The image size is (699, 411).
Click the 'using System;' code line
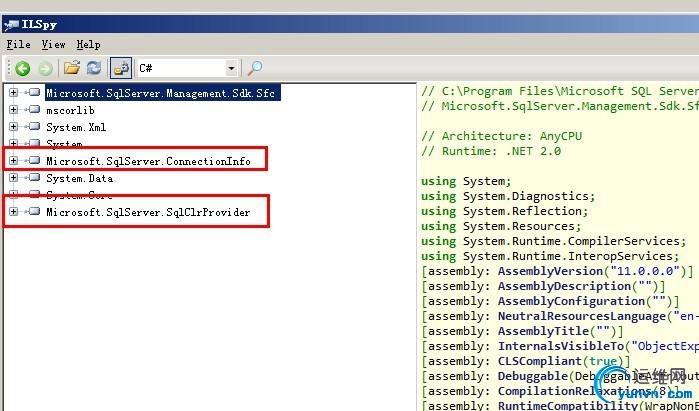466,181
